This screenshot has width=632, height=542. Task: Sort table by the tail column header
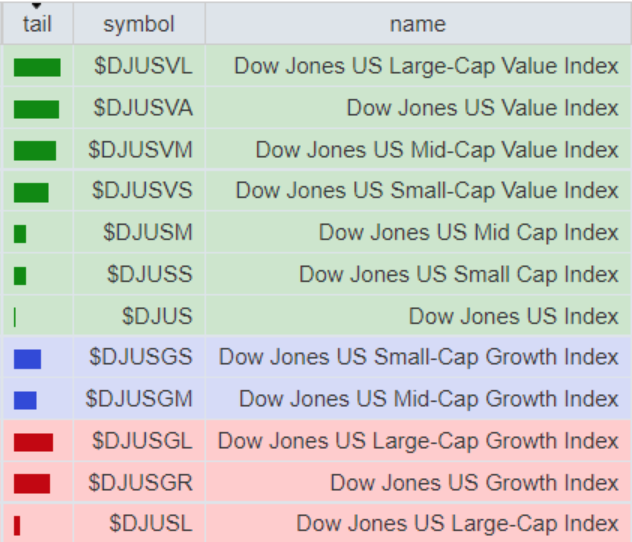[37, 23]
